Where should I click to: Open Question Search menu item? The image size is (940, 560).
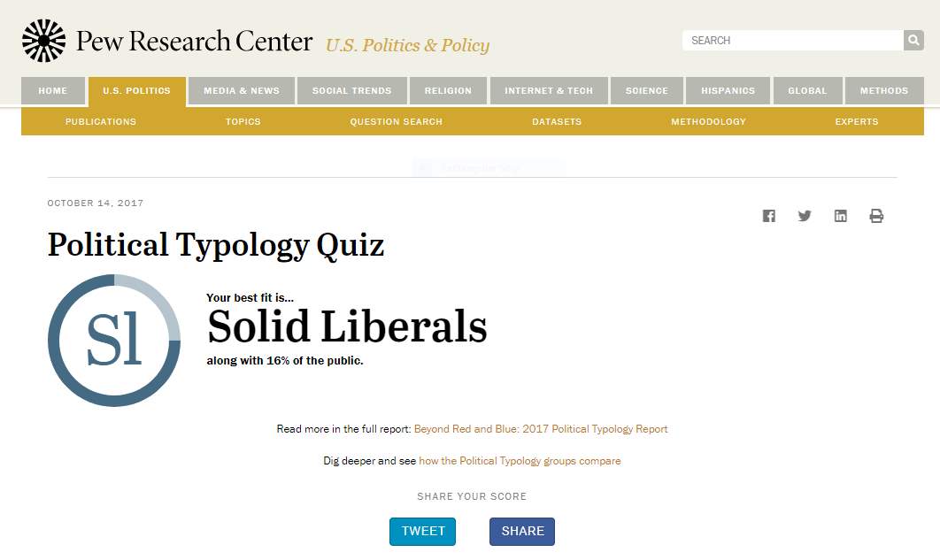click(397, 121)
